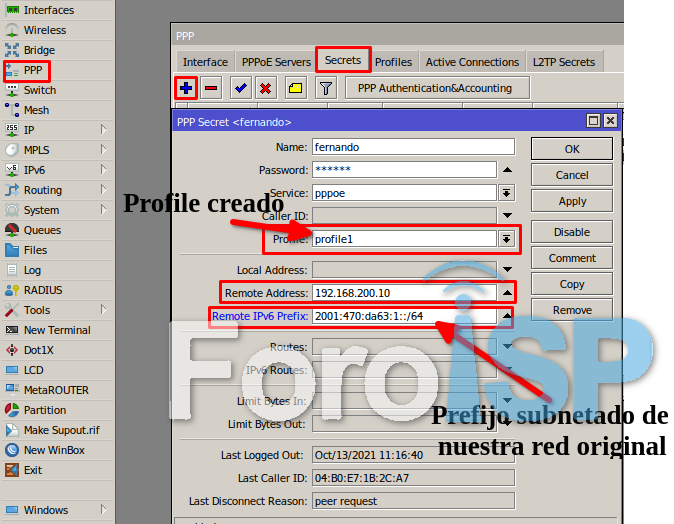This screenshot has width=674, height=524.
Task: Click the blue plus Add button
Action: pyautogui.click(x=186, y=88)
